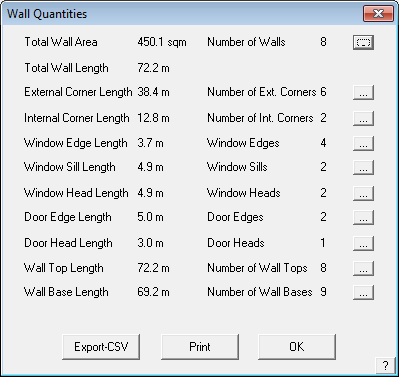This screenshot has width=399, height=377.
Task: Click the Wall Quantities title bar
Action: [183, 14]
